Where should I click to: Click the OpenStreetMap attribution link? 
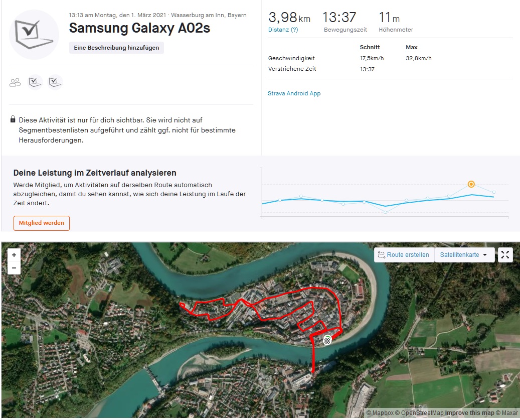pos(422,413)
